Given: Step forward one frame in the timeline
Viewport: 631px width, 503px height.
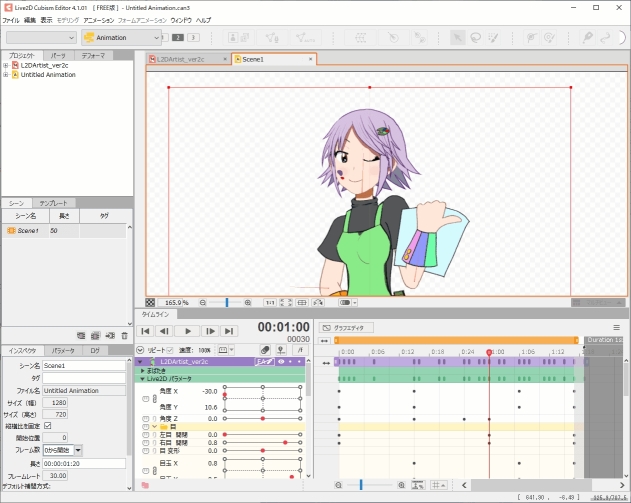Looking at the screenshot, I should (210, 331).
